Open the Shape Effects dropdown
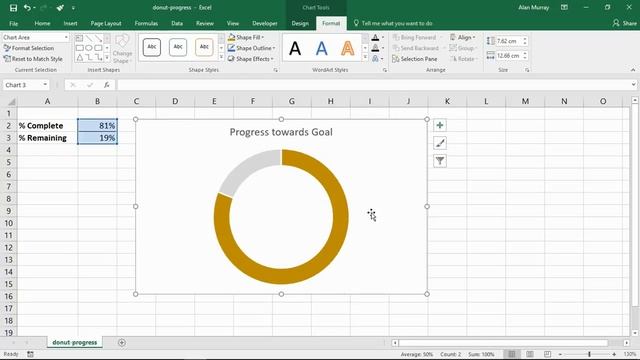 pos(250,59)
